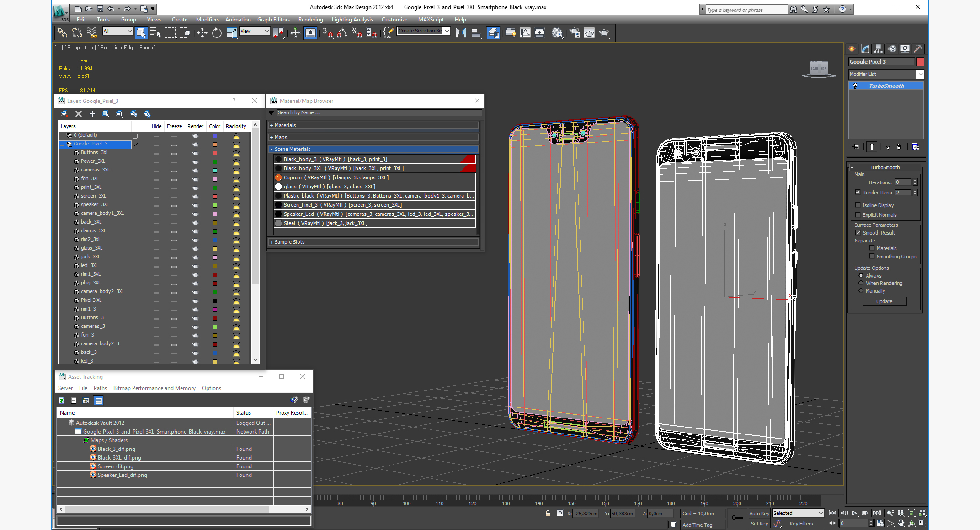Open the Hierarchy command panel tab
Viewport: 980px width, 530px height.
tap(878, 49)
